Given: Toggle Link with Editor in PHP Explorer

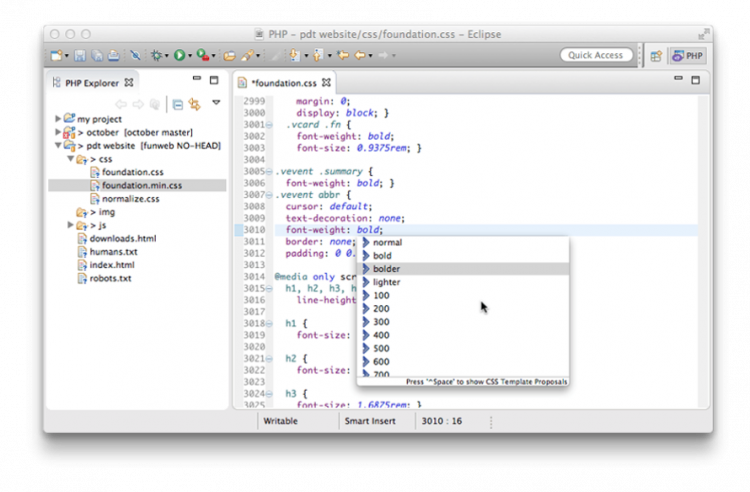Looking at the screenshot, I should tap(195, 103).
